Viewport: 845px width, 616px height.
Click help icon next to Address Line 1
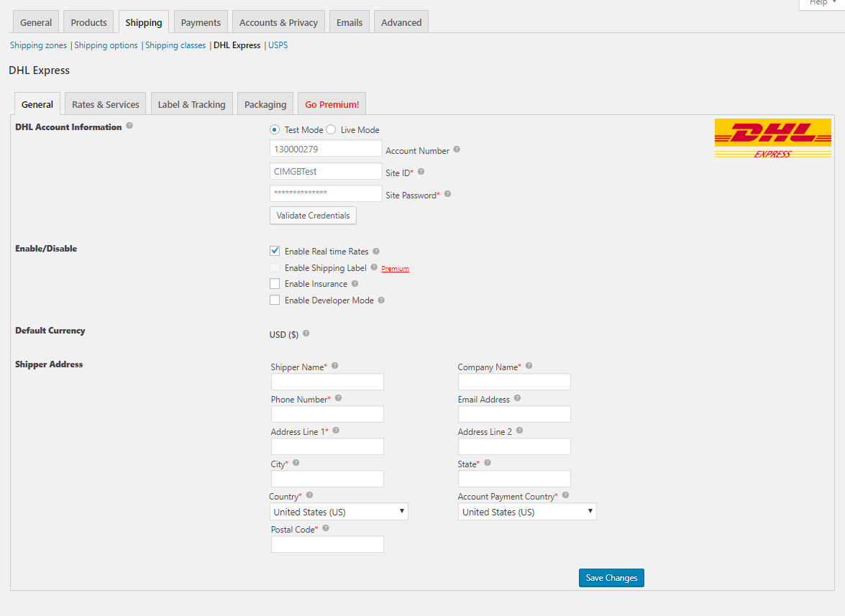click(x=336, y=431)
